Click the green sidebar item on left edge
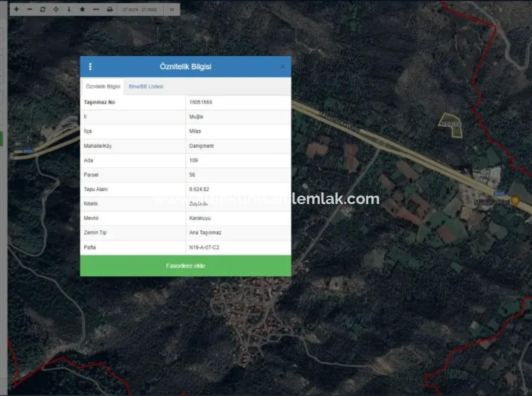This screenshot has height=396, width=532. pyautogui.click(x=1, y=138)
